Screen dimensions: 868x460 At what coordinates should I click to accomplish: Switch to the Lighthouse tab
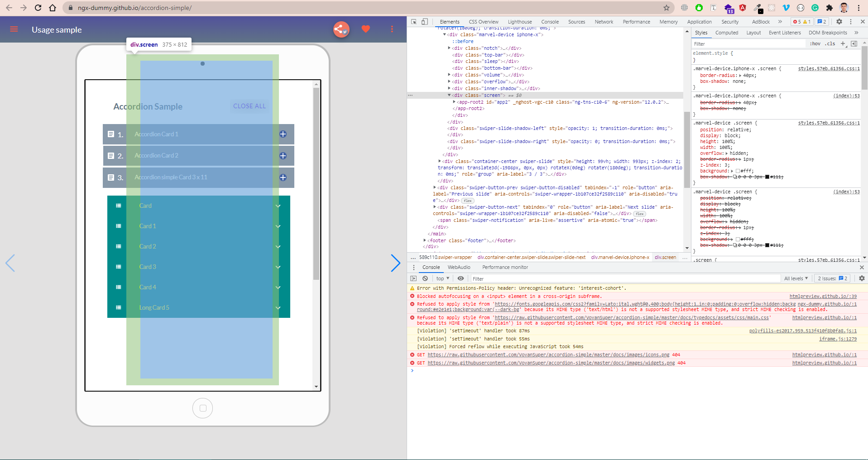(x=520, y=22)
